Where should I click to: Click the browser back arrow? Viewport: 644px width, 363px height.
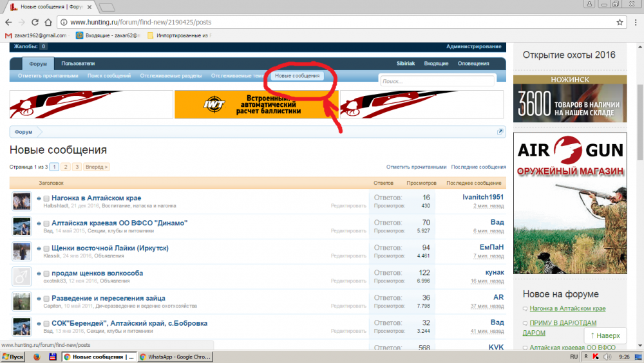(x=9, y=22)
